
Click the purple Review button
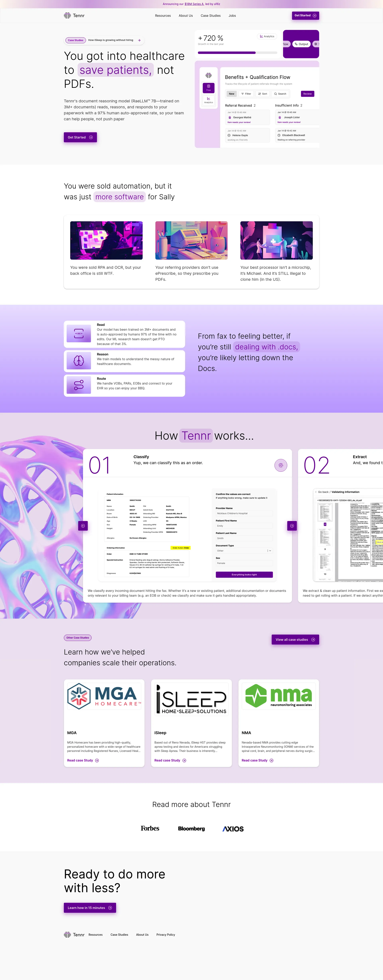click(307, 94)
